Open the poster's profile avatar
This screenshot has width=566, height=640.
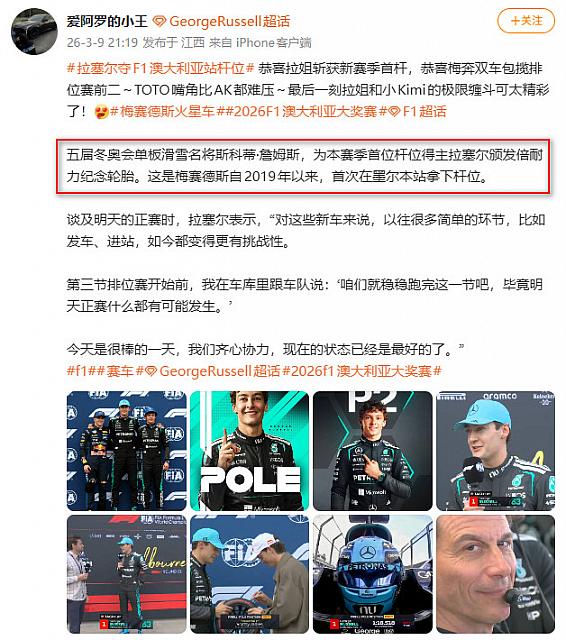pyautogui.click(x=34, y=31)
